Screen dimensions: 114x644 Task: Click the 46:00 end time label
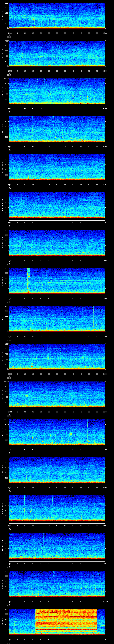pyautogui.click(x=105, y=71)
